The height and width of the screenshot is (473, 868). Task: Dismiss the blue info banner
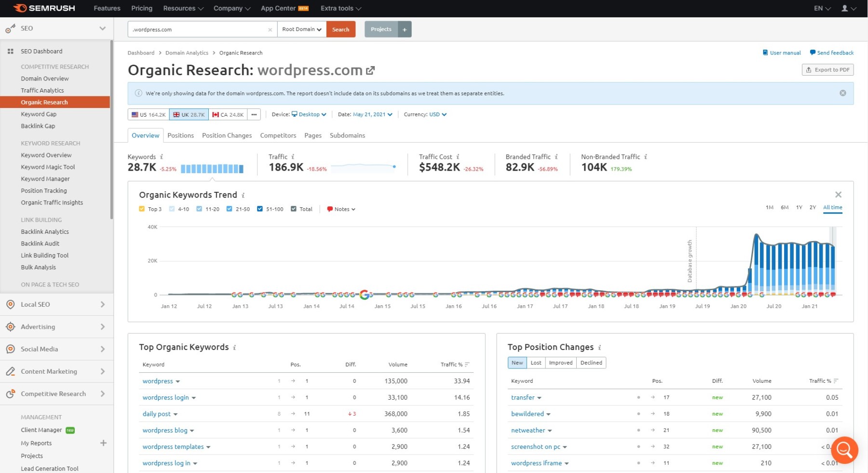click(x=842, y=93)
